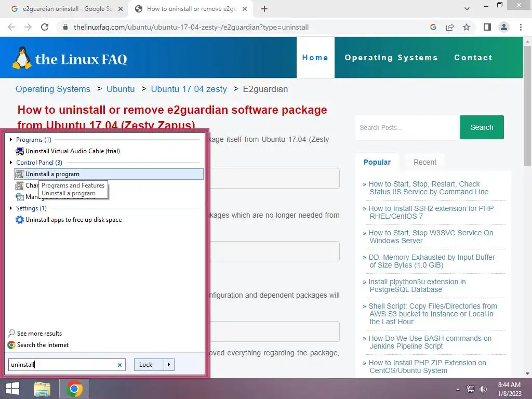The width and height of the screenshot is (532, 399).
Task: Open How to Install SSH2 extension for PHP post
Action: point(431,212)
